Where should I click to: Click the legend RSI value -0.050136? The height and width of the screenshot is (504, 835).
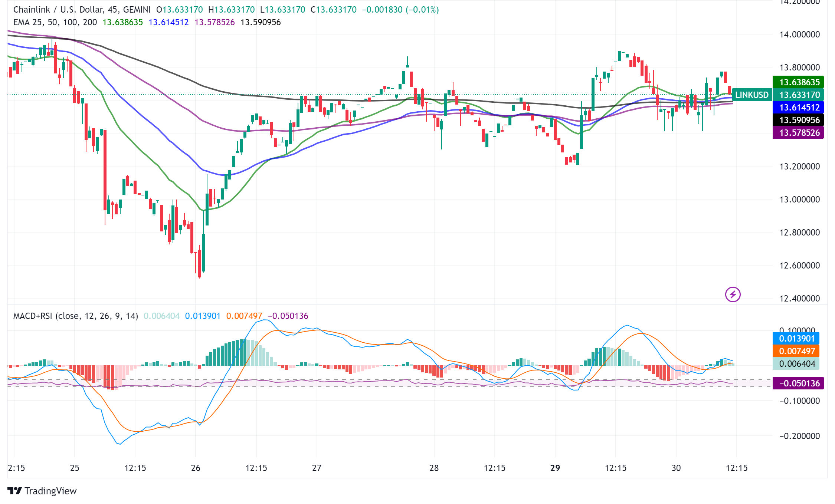288,316
